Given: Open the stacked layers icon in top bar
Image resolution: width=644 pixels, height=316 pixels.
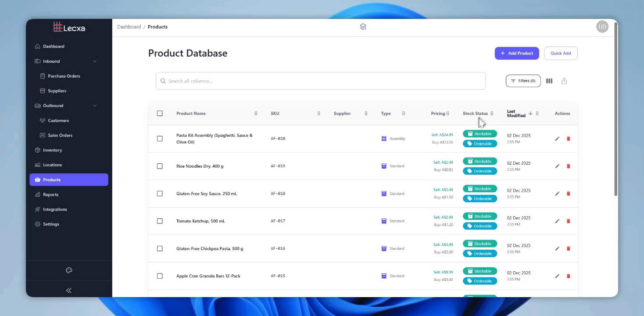Looking at the screenshot, I should tap(362, 26).
